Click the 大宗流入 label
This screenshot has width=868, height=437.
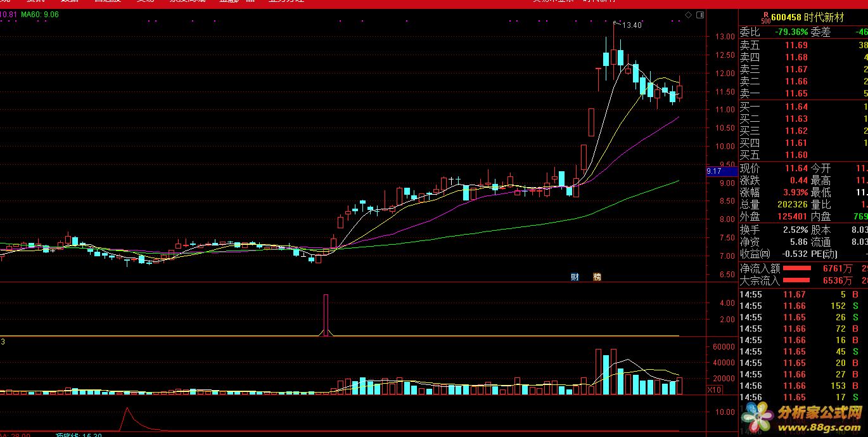tap(760, 280)
